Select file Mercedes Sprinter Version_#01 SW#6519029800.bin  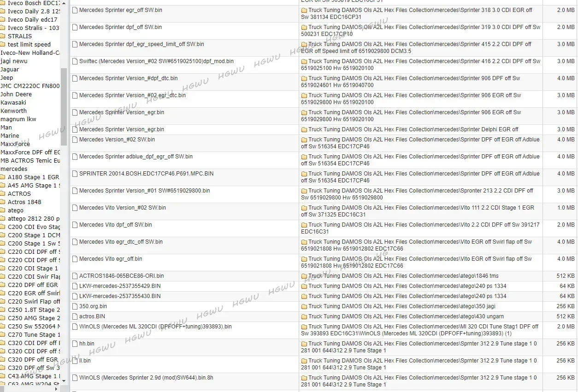point(145,191)
